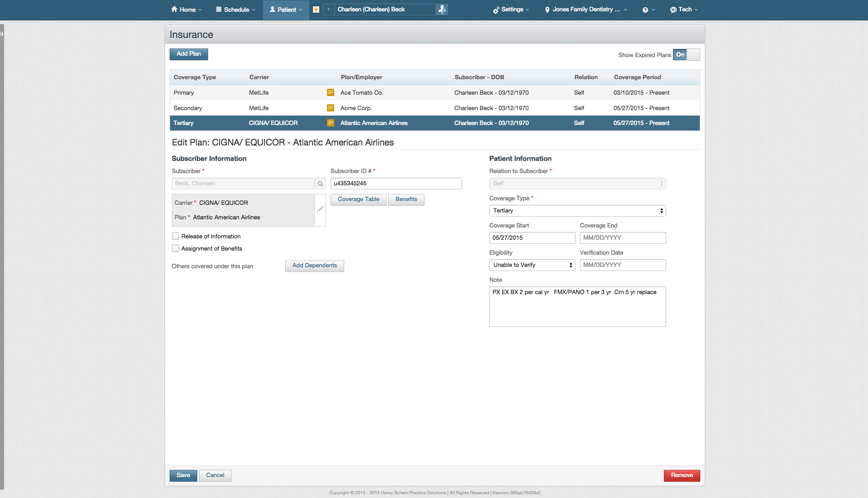Open the Eligibility dropdown showing Unable to Verify
The image size is (868, 498).
(532, 265)
